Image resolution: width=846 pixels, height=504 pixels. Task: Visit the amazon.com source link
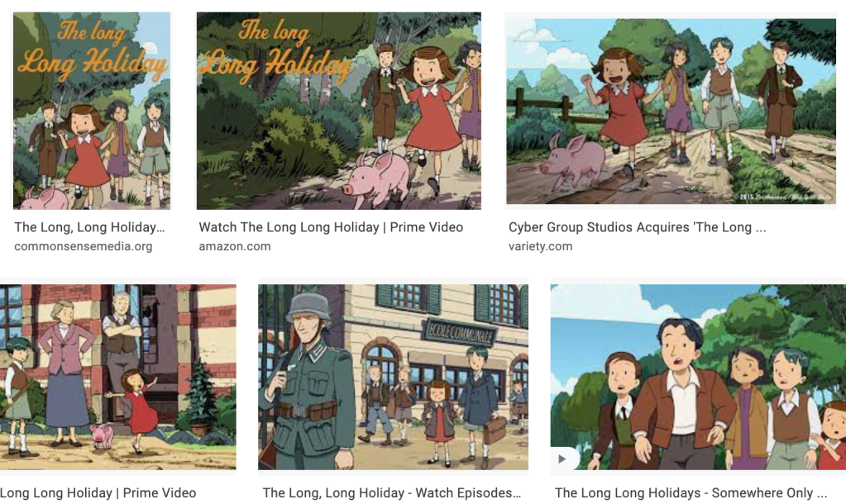[235, 246]
